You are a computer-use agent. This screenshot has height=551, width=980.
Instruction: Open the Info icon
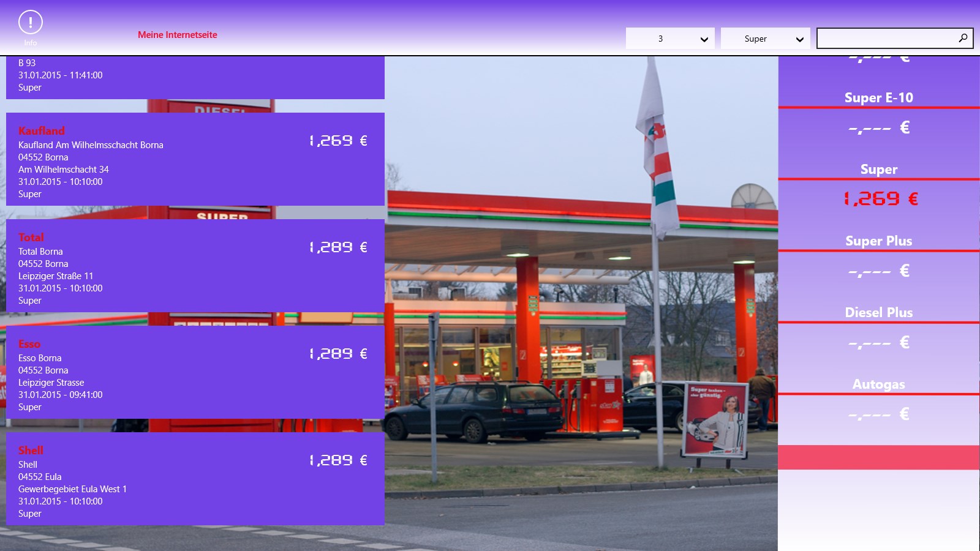pyautogui.click(x=30, y=23)
